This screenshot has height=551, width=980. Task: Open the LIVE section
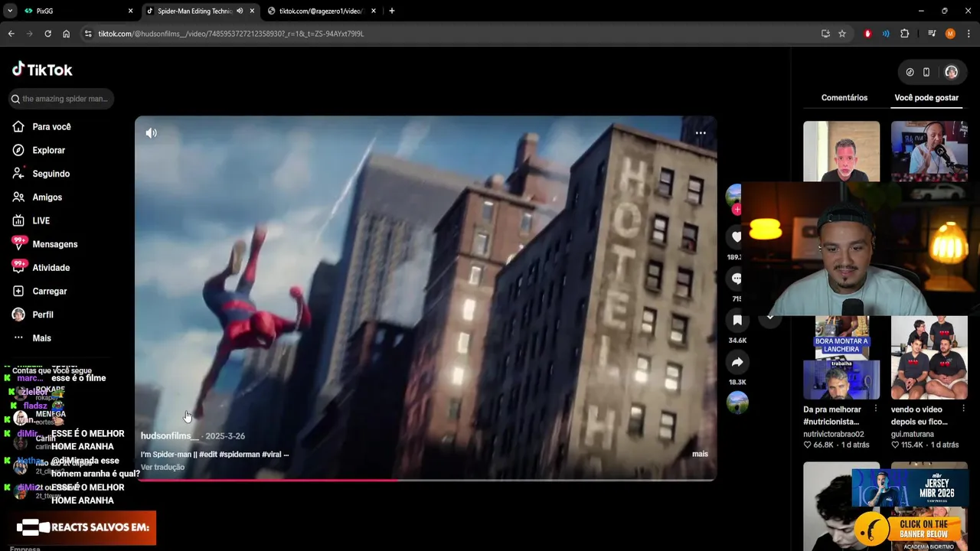[41, 221]
